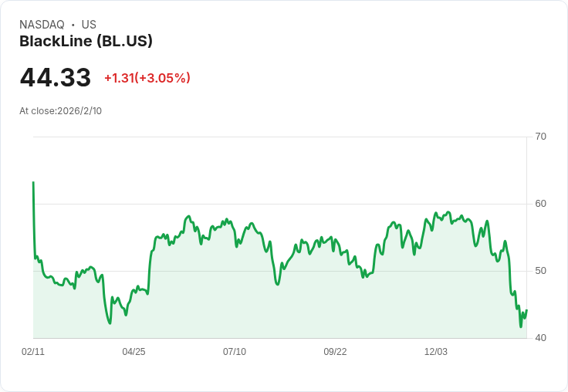Click the +1.31(+3.05%) price change
The image size is (568, 392).
coord(147,78)
